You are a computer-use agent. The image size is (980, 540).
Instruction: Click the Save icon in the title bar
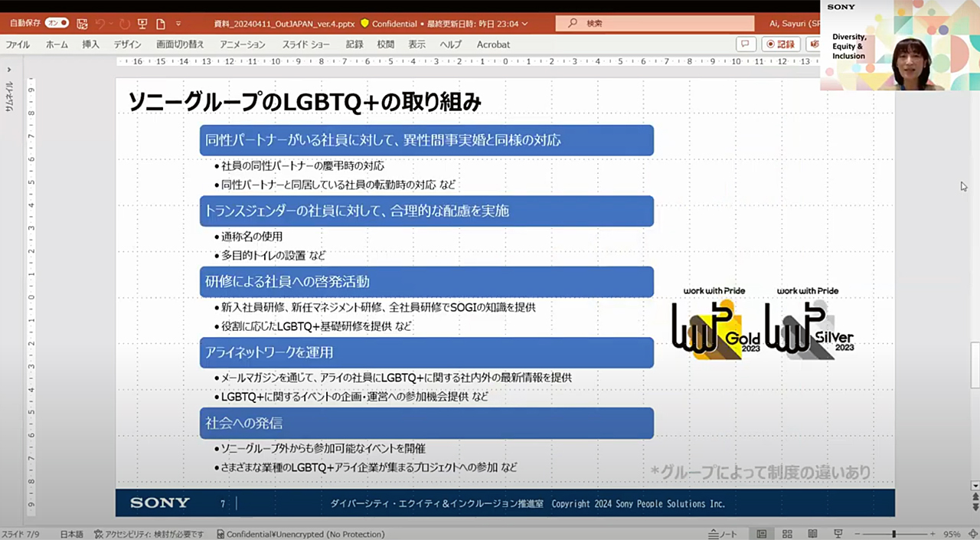pos(82,24)
